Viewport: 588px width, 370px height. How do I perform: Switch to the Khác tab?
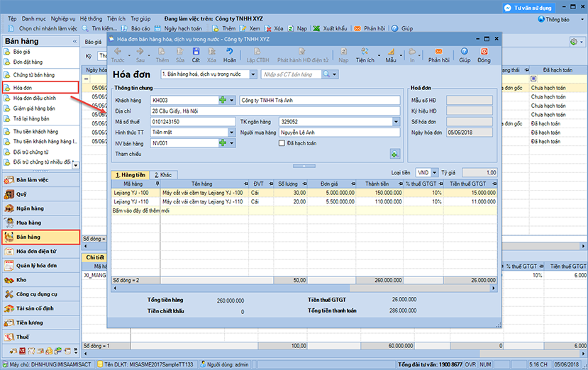[163, 174]
